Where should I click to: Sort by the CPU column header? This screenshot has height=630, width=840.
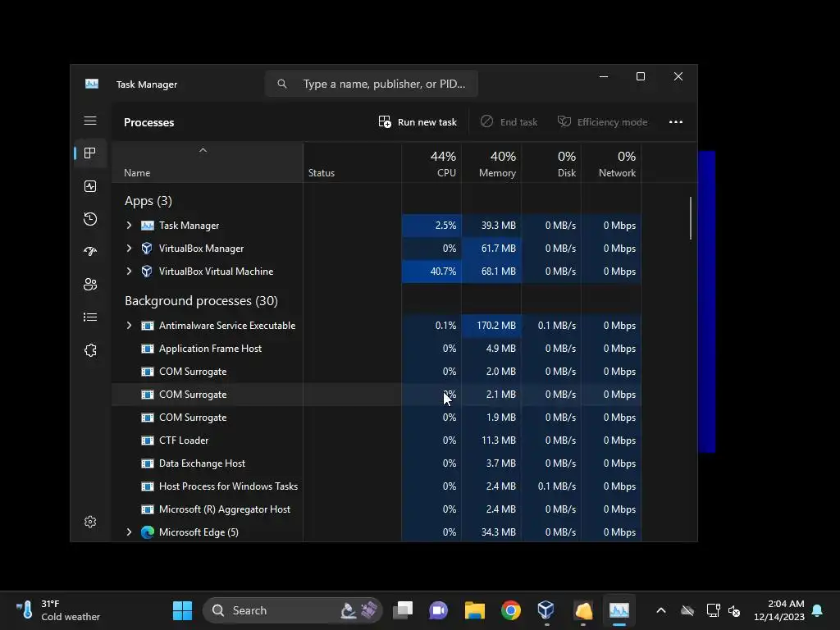pos(431,163)
